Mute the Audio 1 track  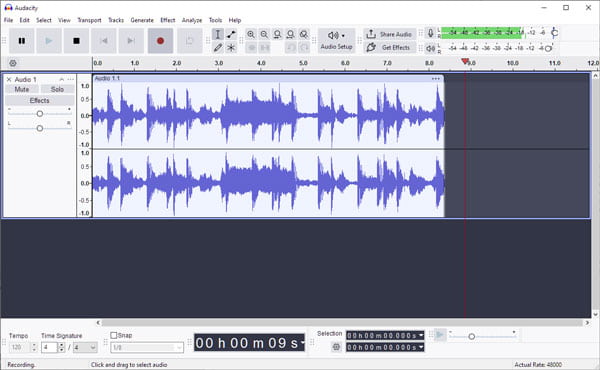tap(22, 90)
